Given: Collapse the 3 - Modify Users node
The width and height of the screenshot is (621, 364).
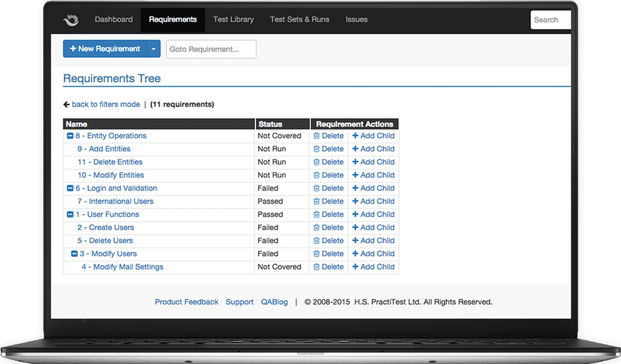Looking at the screenshot, I should pos(74,253).
